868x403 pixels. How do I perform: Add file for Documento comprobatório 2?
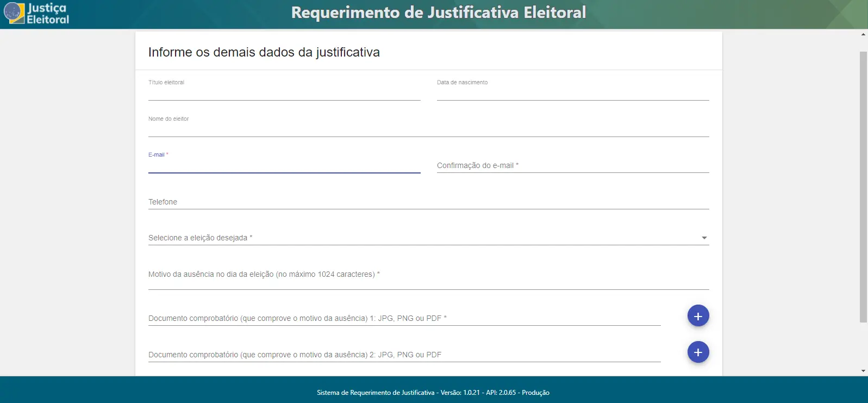[x=698, y=352]
